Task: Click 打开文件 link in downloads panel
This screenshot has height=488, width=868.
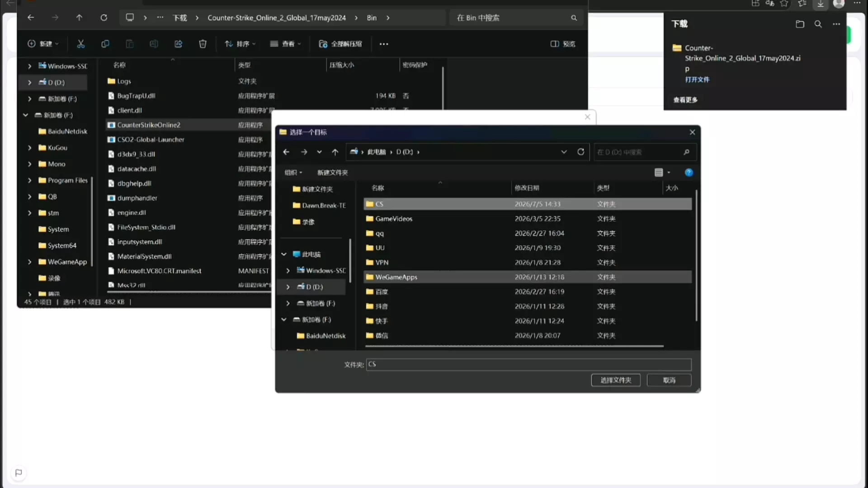Action: click(x=697, y=80)
